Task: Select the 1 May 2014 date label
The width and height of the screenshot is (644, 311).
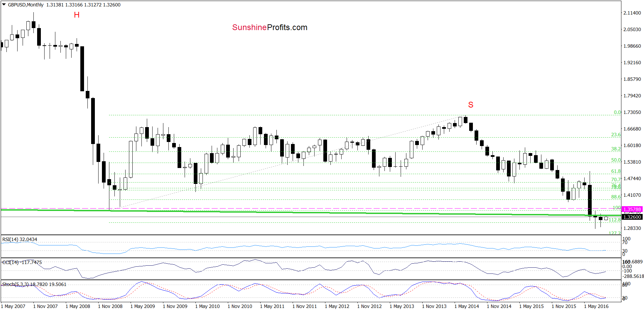Action: (467, 306)
